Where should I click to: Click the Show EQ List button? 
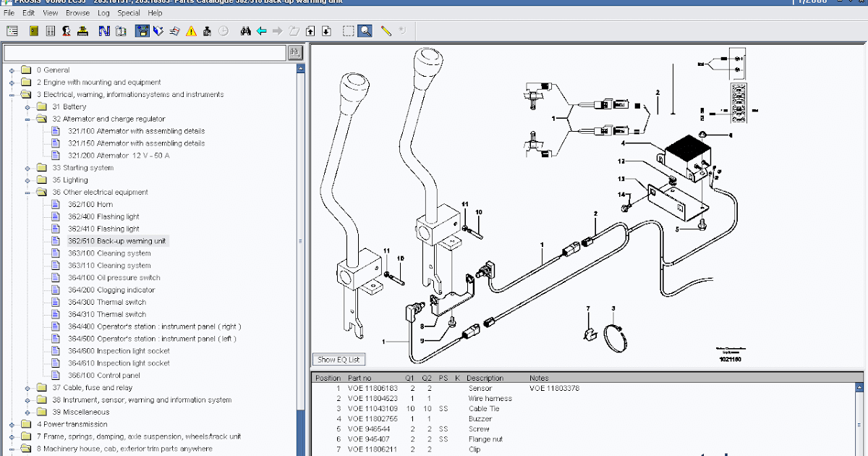[339, 360]
